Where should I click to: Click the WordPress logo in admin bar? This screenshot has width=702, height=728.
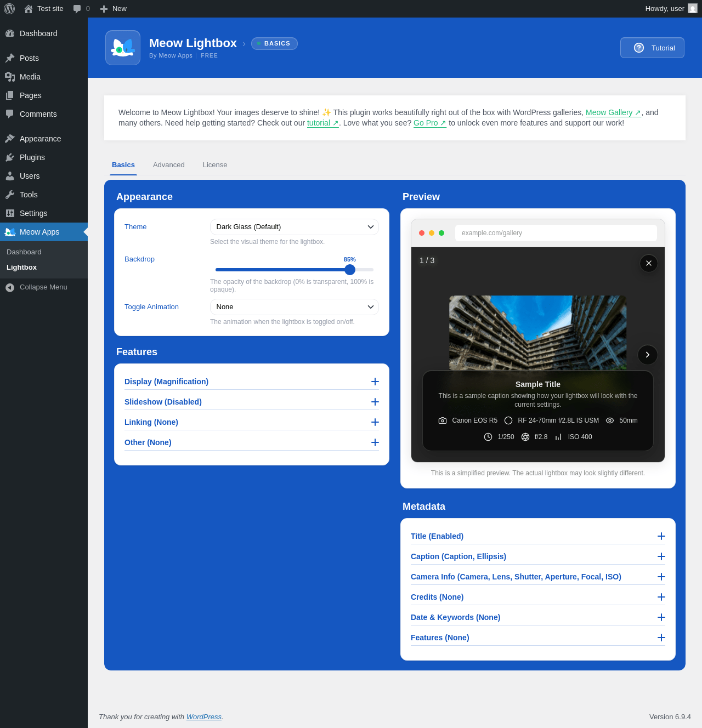(9, 9)
